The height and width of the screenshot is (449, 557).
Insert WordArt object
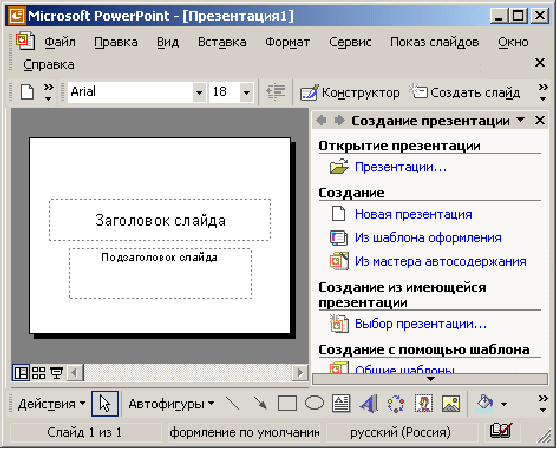point(368,404)
